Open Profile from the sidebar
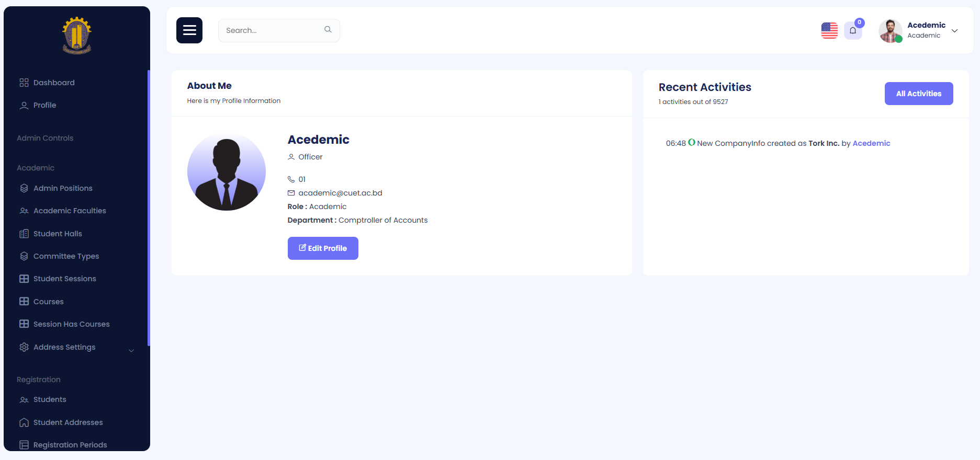This screenshot has height=460, width=980. (44, 105)
